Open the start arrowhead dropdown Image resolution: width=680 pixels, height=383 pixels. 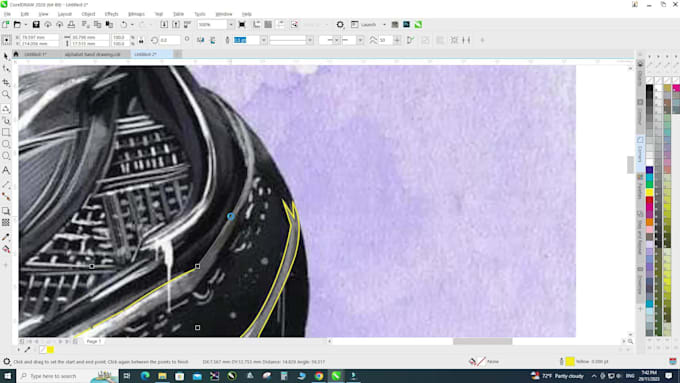[x=336, y=40]
